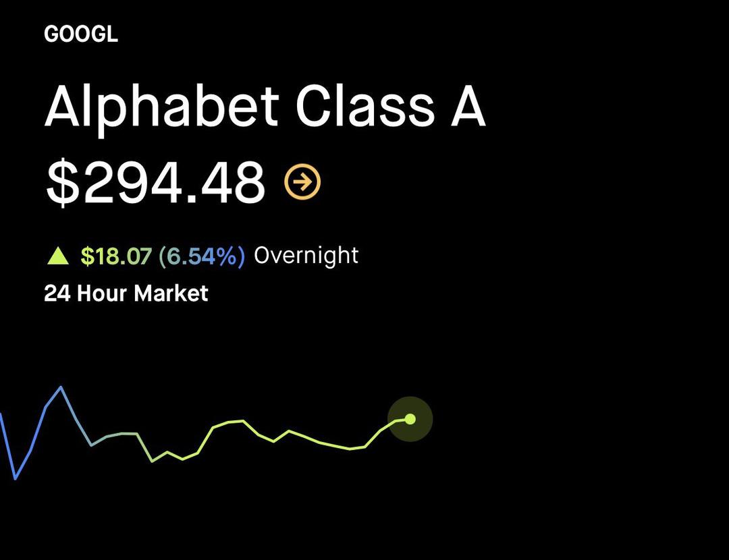Toggle the Overnight trading indicator

pos(305,255)
